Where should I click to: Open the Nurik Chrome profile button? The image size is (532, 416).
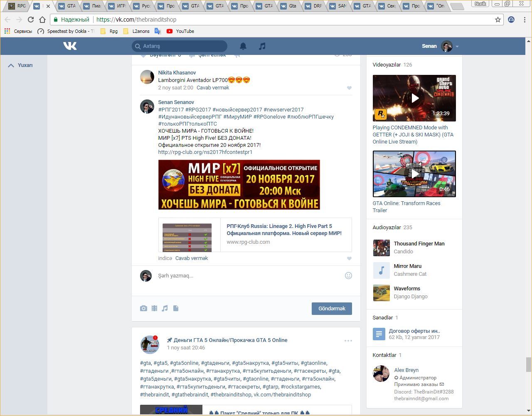coord(480,4)
